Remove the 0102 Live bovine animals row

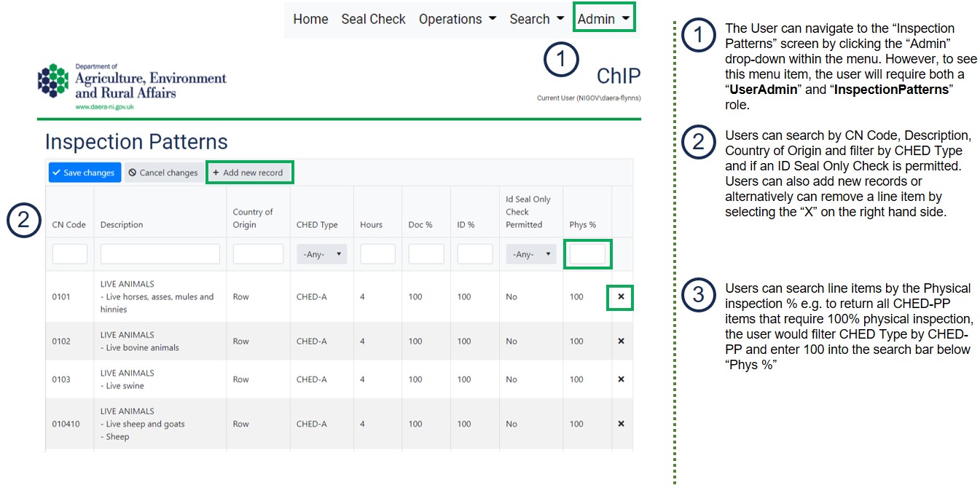tap(621, 341)
